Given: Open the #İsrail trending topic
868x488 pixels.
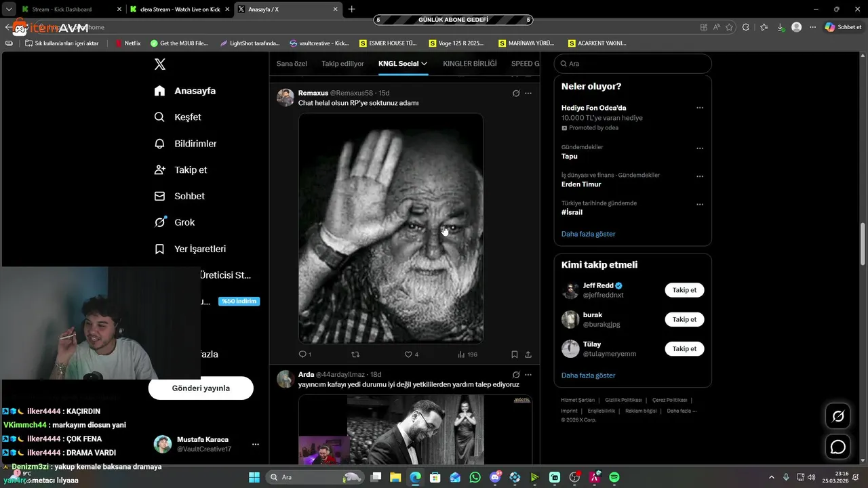Looking at the screenshot, I should (x=572, y=212).
